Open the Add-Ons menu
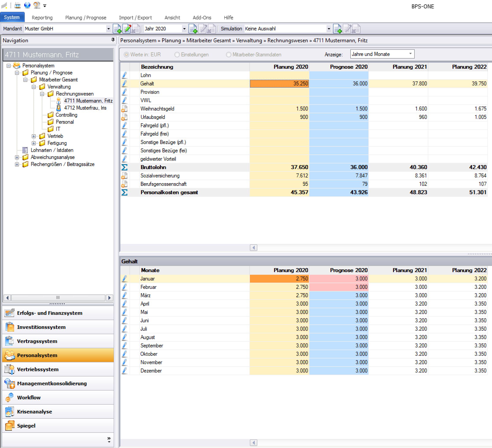This screenshot has width=492, height=448. point(202,18)
